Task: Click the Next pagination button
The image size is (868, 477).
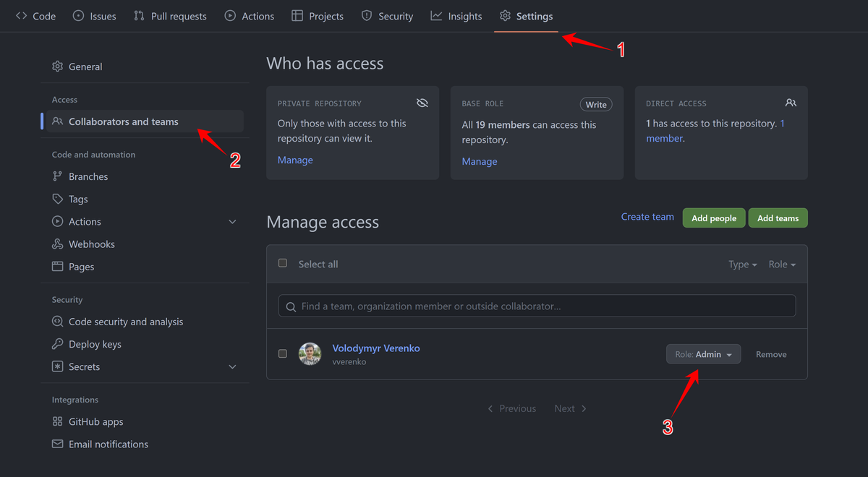Action: tap(571, 408)
